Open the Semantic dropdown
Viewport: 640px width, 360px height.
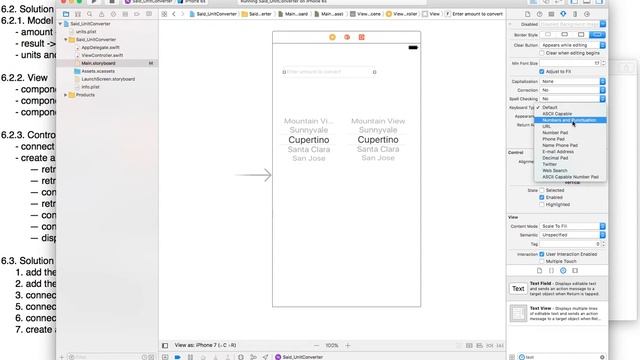click(573, 235)
